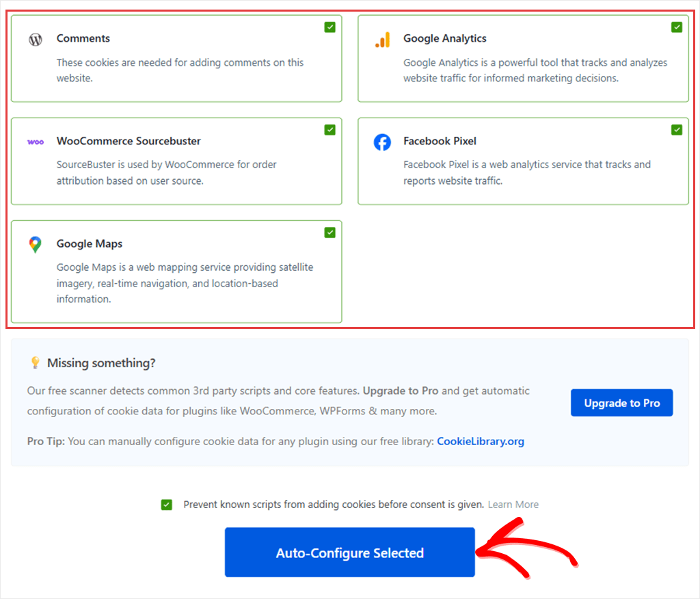Click the Prevent known scripts label text
This screenshot has height=599, width=700.
tap(334, 505)
